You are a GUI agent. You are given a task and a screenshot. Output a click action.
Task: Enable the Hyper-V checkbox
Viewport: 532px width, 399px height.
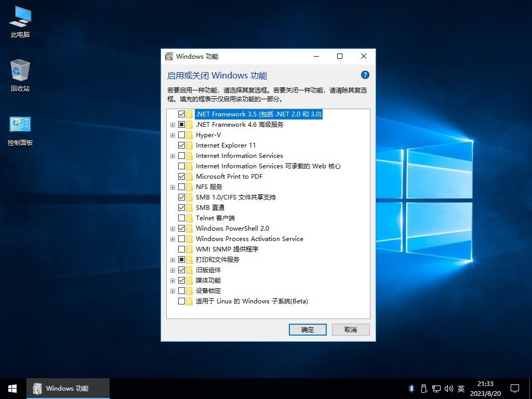(181, 135)
